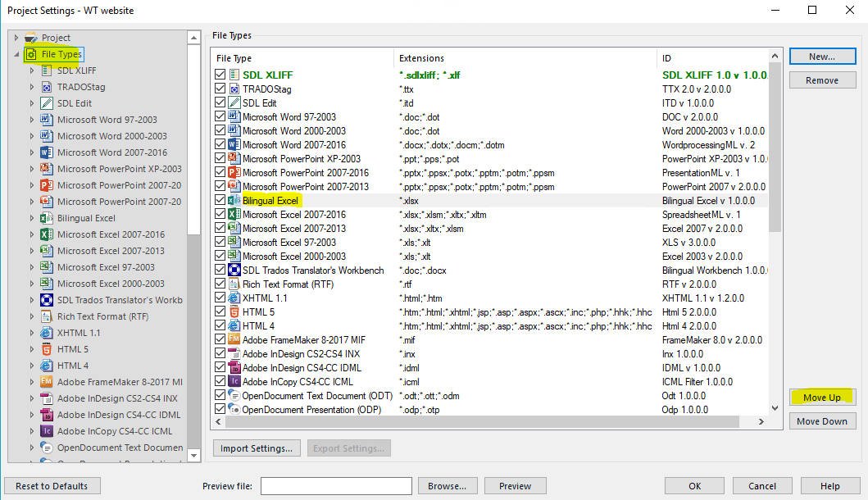Click the HTML 5 icon in the tree
868x500 pixels.
47,349
